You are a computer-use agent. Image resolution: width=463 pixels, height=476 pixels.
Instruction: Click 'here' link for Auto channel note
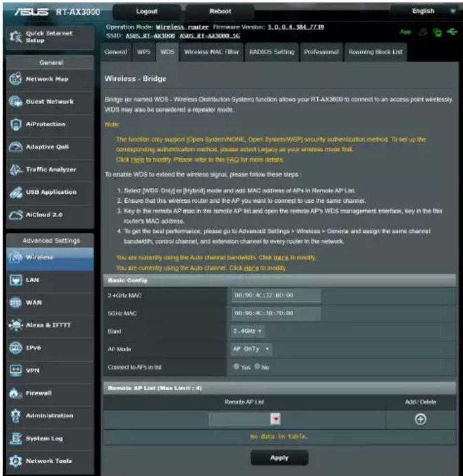(x=251, y=268)
